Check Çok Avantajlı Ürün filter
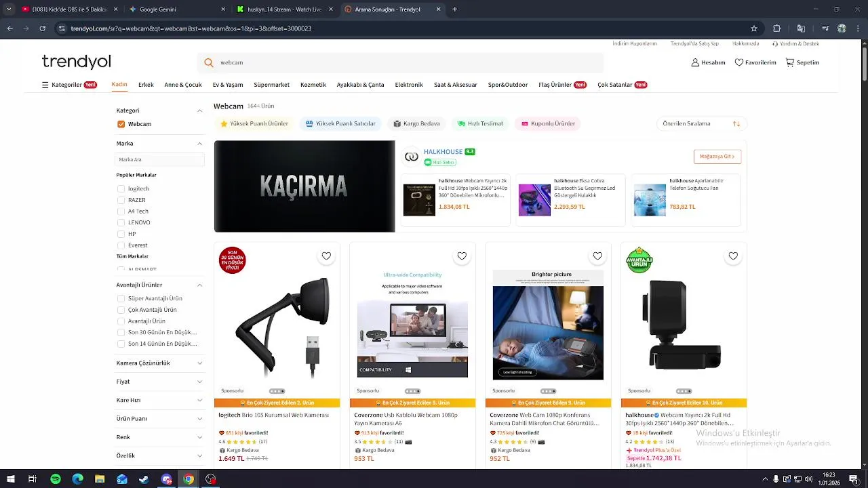Image resolution: width=868 pixels, height=488 pixels. click(121, 310)
